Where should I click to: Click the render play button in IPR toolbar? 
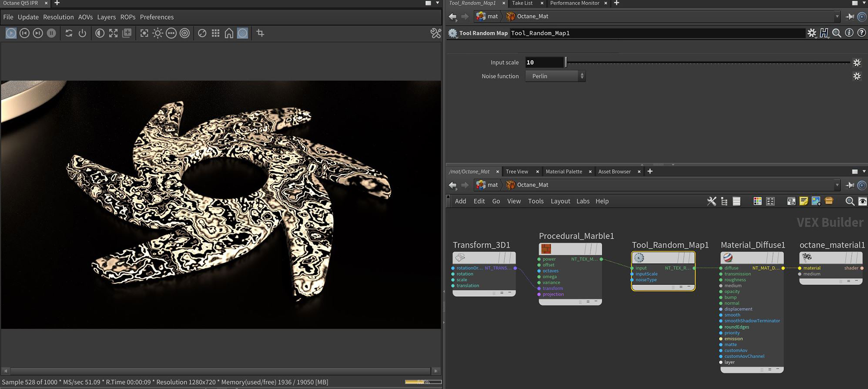[x=11, y=33]
